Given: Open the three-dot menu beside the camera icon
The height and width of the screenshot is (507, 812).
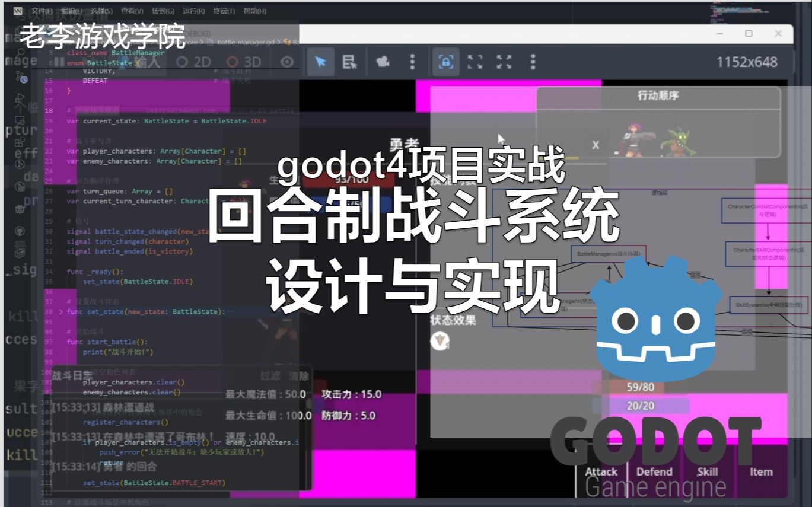Looking at the screenshot, I should [x=412, y=62].
